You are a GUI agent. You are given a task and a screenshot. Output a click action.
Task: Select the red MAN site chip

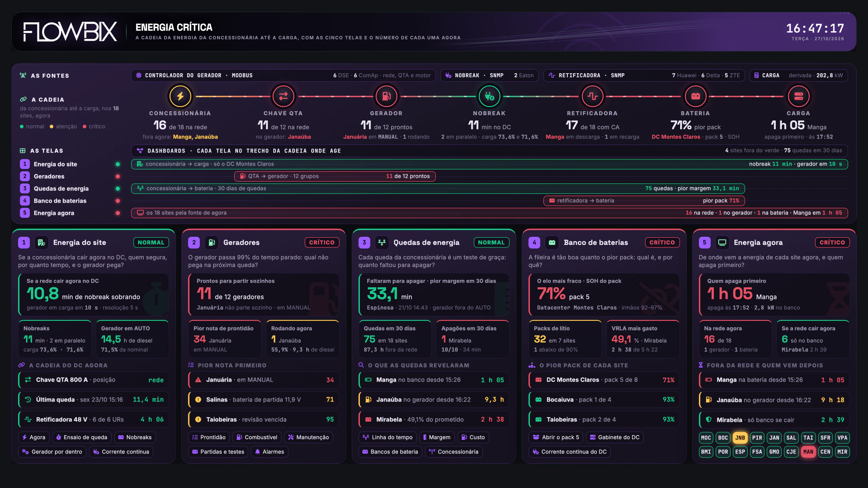point(808,452)
